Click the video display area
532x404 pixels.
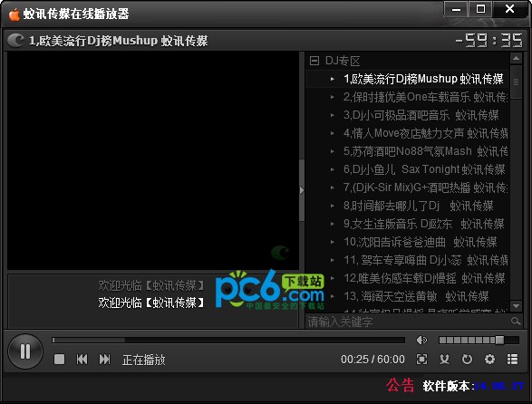pos(153,161)
